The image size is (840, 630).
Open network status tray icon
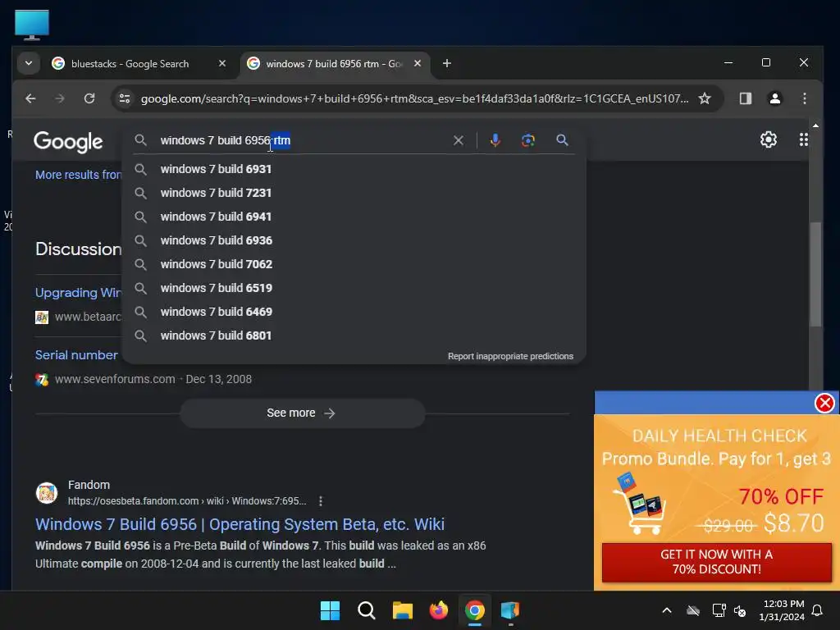[x=719, y=610]
